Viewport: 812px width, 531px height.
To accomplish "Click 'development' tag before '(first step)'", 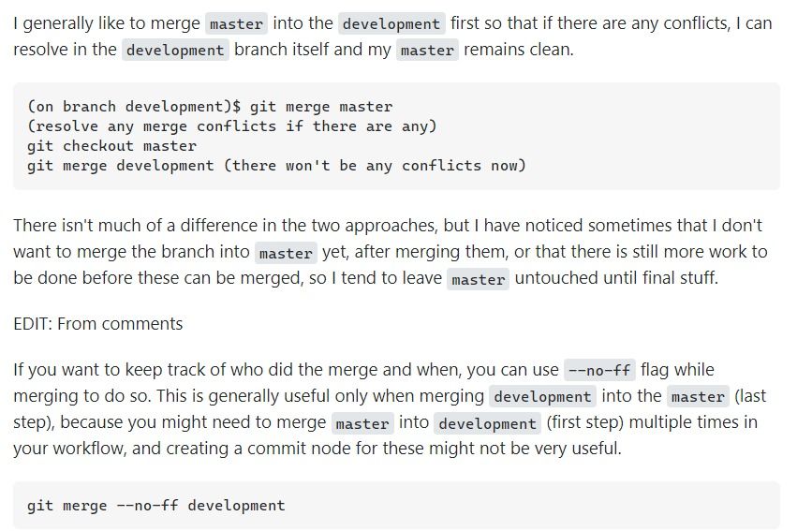I will tap(487, 423).
